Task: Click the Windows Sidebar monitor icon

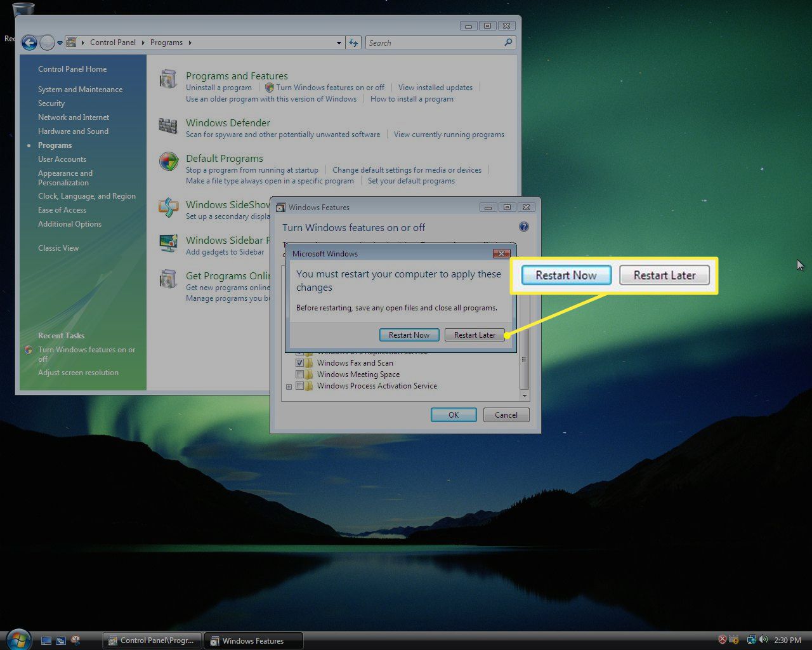Action: click(168, 242)
